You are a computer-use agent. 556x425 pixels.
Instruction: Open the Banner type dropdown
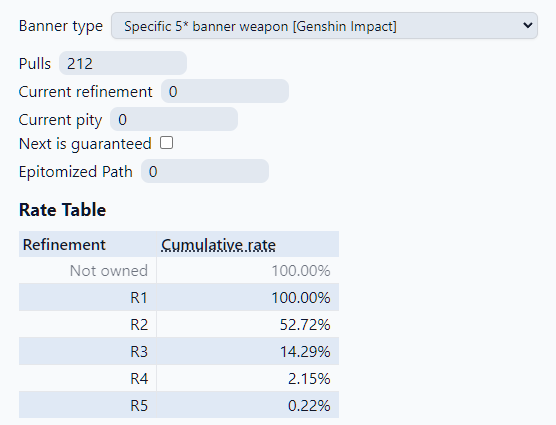click(x=324, y=26)
